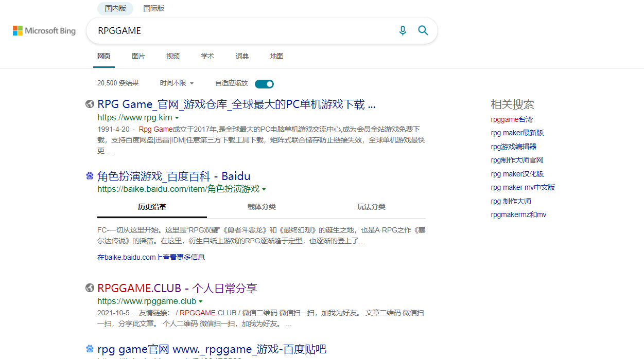Expand the dropdown arrow next to www.rpggame.club
This screenshot has height=359, width=644.
click(x=201, y=301)
